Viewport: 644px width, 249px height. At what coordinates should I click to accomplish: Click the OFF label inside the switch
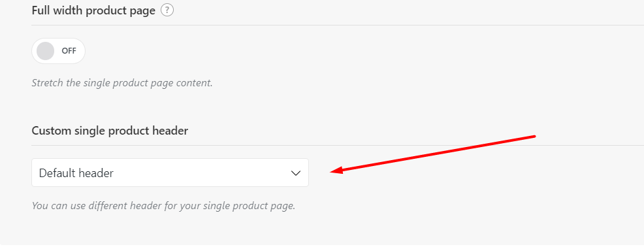(69, 51)
